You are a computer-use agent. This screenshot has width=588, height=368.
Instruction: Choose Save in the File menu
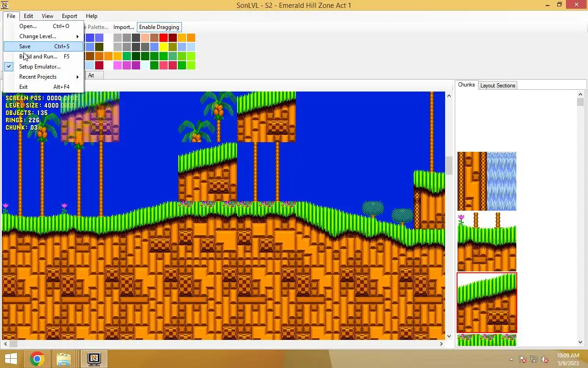(44, 46)
